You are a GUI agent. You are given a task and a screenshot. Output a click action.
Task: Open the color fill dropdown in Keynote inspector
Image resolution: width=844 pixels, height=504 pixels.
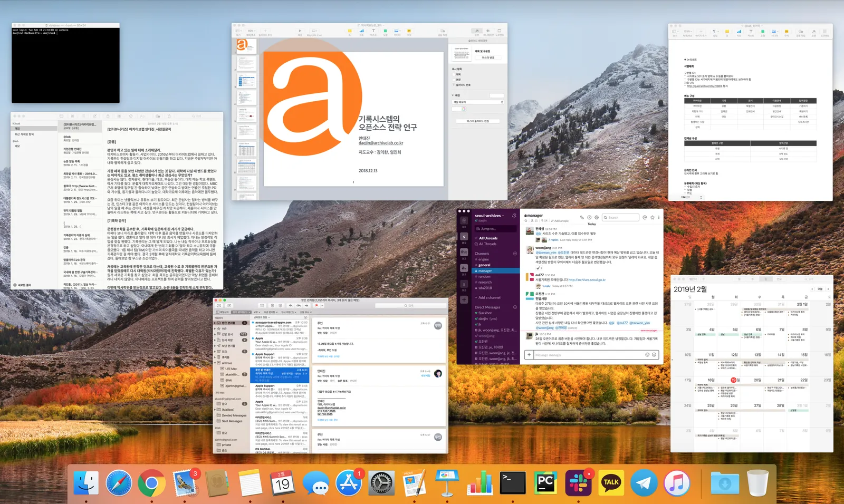coord(477,102)
